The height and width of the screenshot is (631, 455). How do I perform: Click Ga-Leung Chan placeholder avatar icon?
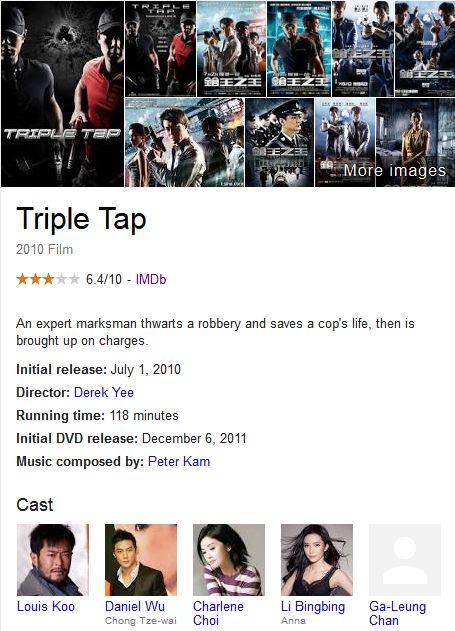[x=405, y=560]
